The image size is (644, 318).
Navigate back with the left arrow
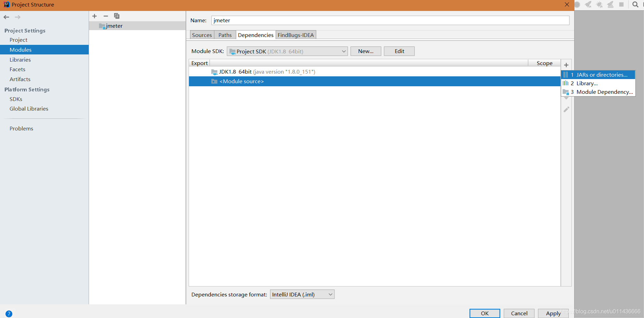(x=7, y=17)
